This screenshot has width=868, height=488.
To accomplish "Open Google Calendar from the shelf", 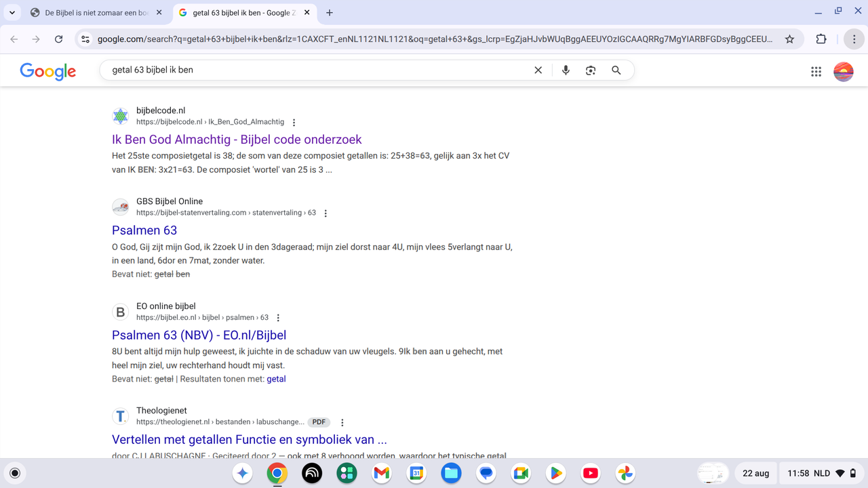I will (416, 473).
